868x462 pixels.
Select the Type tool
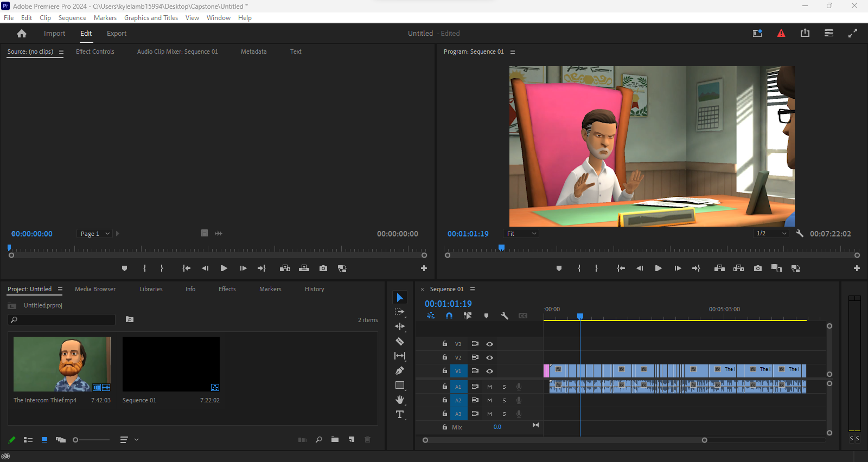400,415
